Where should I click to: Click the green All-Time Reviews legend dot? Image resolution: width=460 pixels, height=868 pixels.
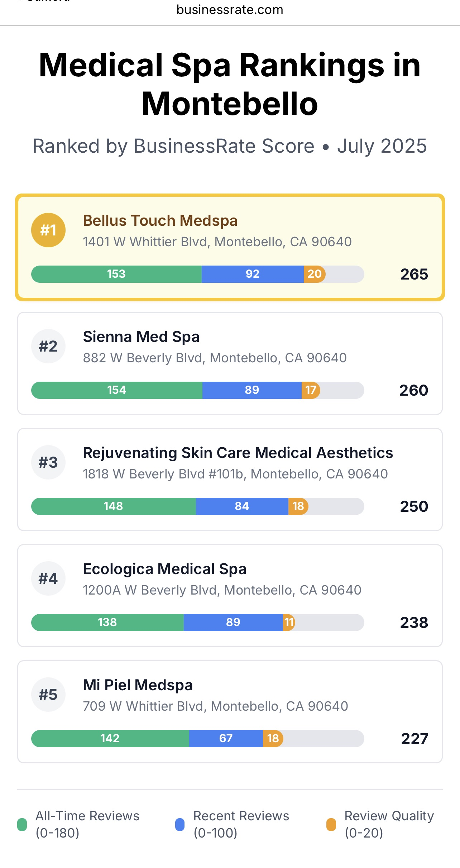click(x=22, y=824)
